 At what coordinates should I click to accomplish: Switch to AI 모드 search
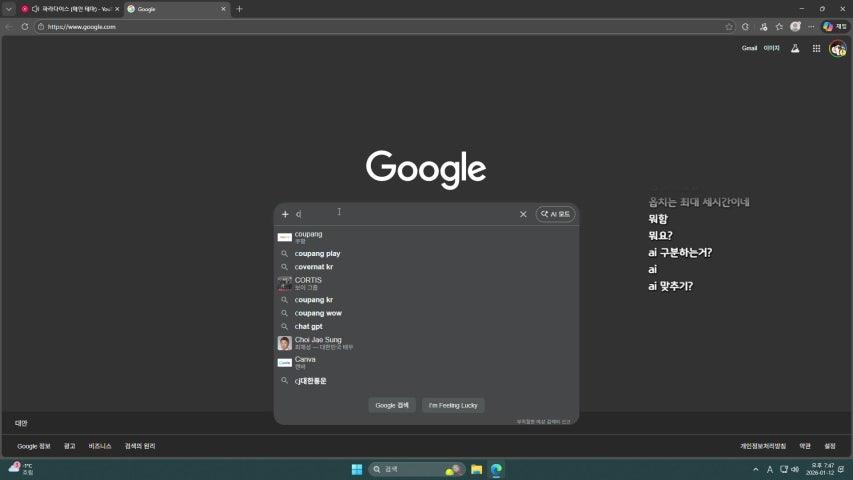coord(555,214)
